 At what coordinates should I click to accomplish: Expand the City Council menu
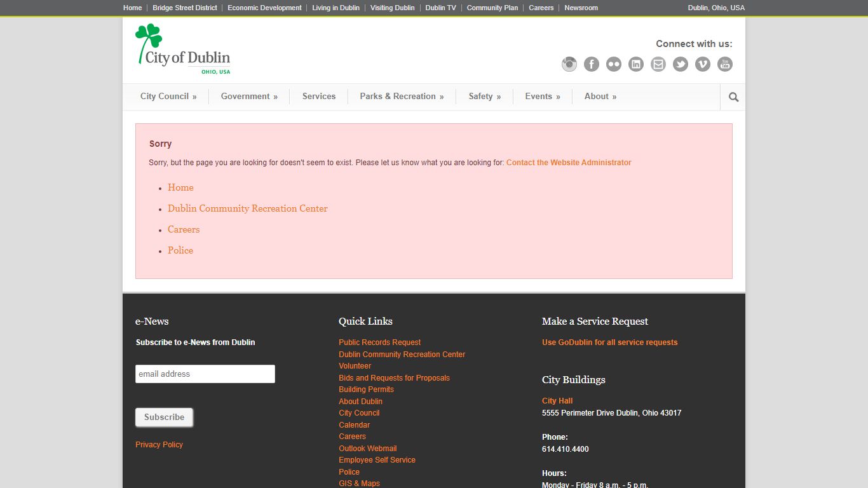(x=168, y=97)
